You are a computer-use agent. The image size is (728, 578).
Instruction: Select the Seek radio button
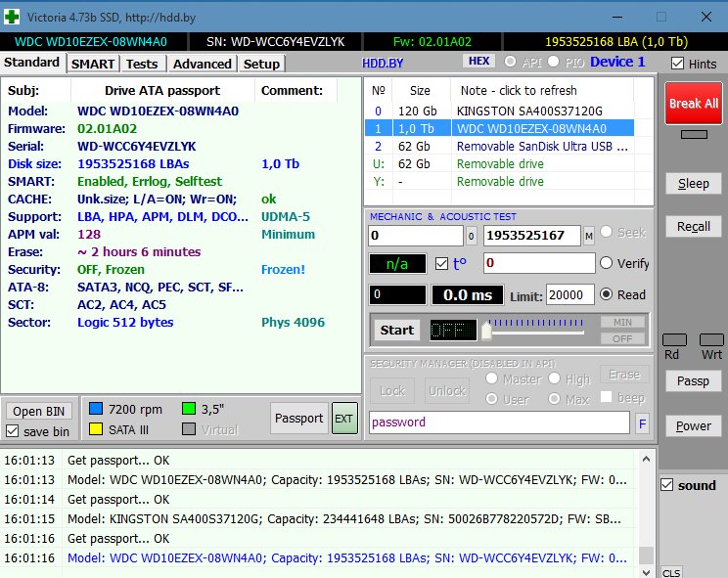(x=606, y=232)
